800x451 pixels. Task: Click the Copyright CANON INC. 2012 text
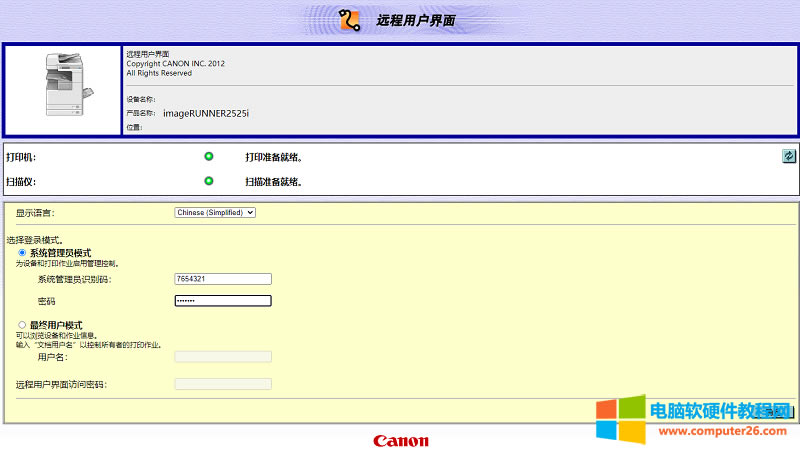pyautogui.click(x=176, y=63)
